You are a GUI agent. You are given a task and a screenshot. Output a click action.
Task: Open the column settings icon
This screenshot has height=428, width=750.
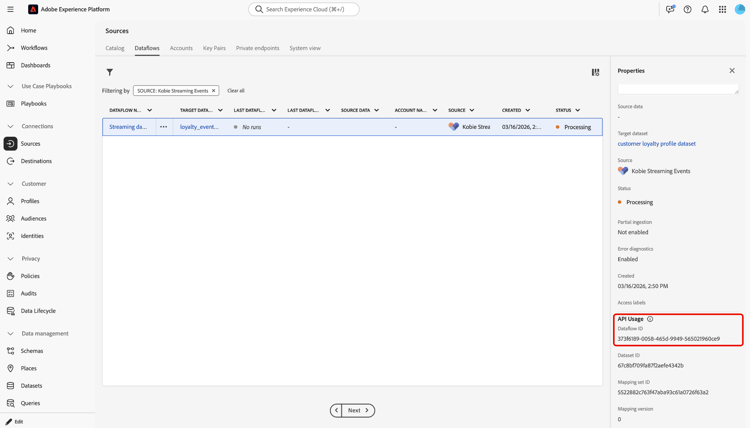click(596, 72)
